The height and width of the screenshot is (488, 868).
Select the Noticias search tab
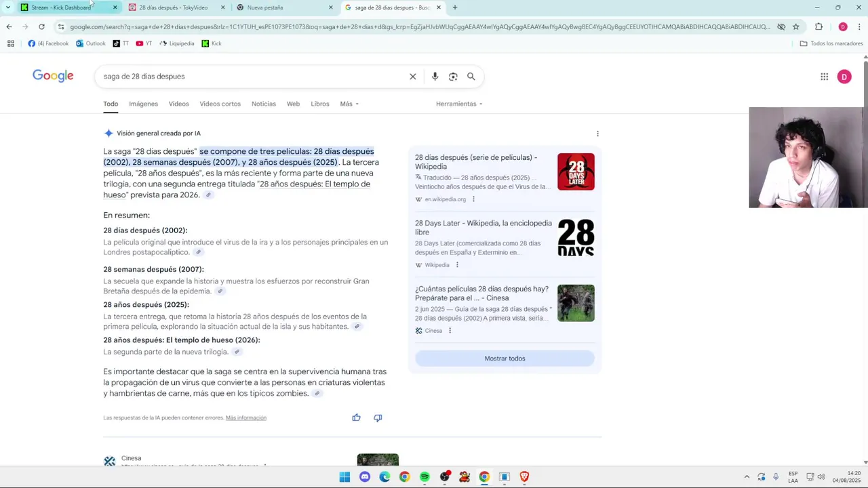point(264,104)
